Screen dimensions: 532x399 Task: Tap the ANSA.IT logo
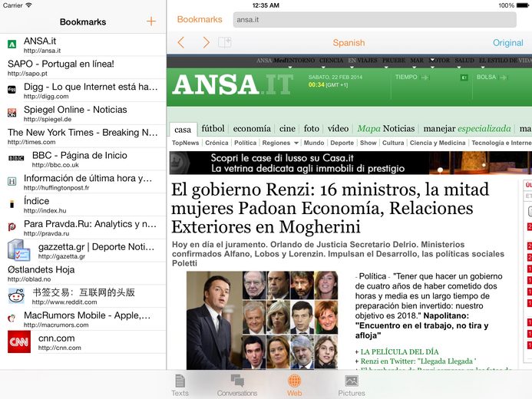[x=233, y=84]
